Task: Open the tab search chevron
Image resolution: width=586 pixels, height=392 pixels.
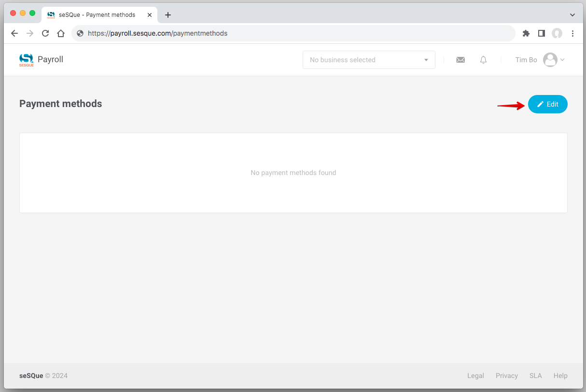Action: [x=572, y=15]
